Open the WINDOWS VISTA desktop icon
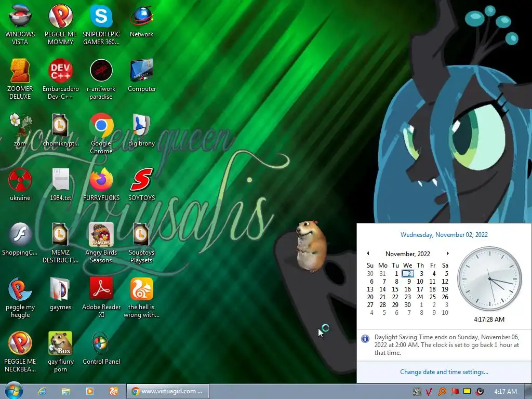 [x=20, y=24]
